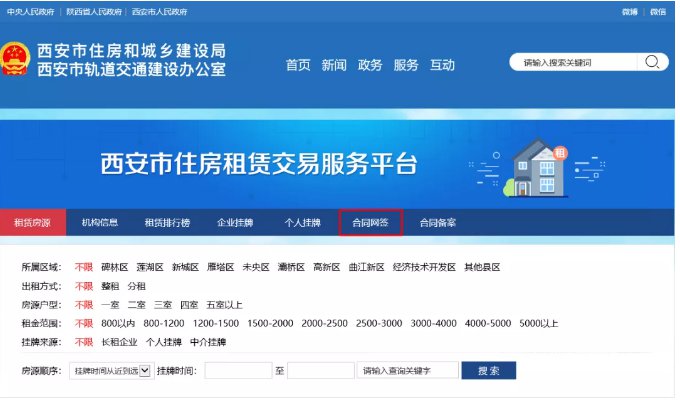This screenshot has height=405, width=680.
Task: Click the search magnifier icon
Action: [x=652, y=62]
